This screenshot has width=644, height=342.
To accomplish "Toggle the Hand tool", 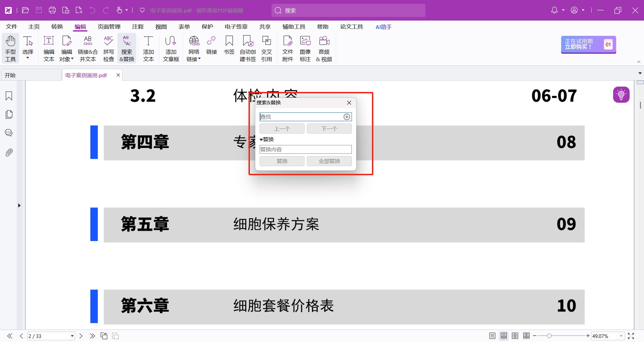I will (x=10, y=49).
